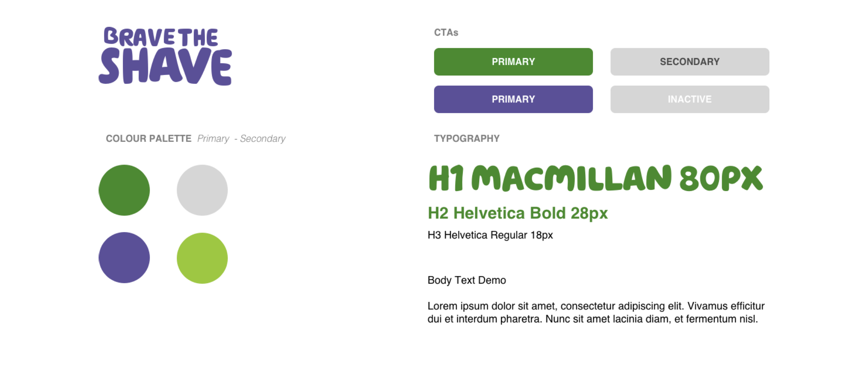Click the TYPOGRAPHY section heading
Viewport: 868px width, 371px height.
click(x=467, y=138)
